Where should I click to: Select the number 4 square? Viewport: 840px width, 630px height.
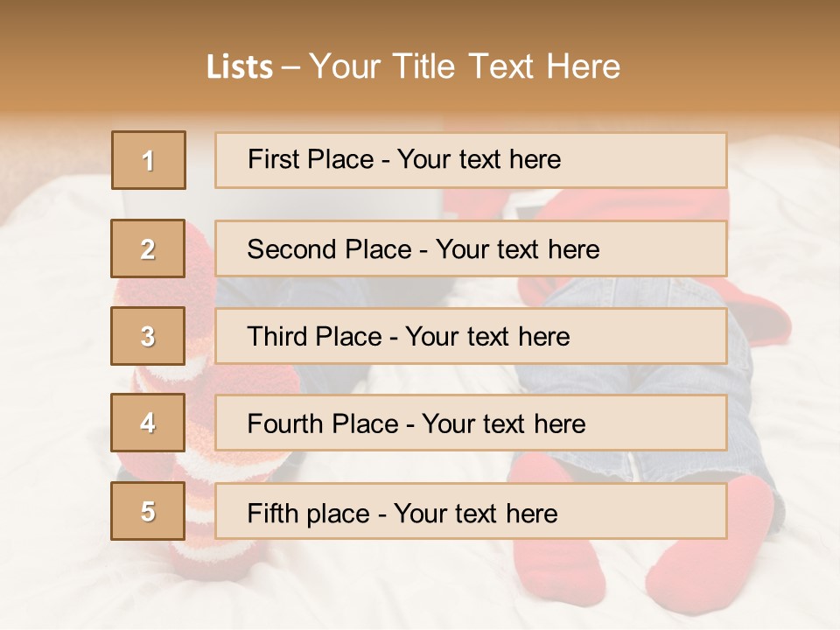tap(148, 423)
